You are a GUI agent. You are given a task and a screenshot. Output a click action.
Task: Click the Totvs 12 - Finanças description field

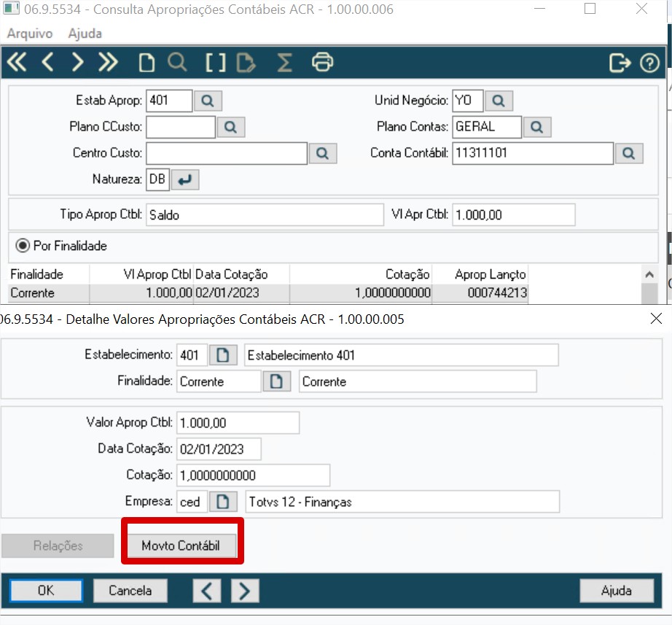(402, 502)
